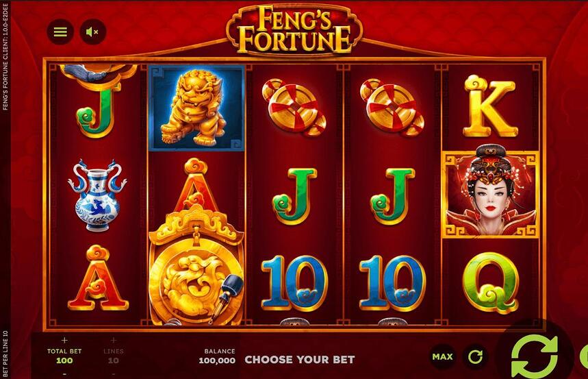Click the golden gong with mallet symbol
The height and width of the screenshot is (379, 588).
pyautogui.click(x=196, y=267)
